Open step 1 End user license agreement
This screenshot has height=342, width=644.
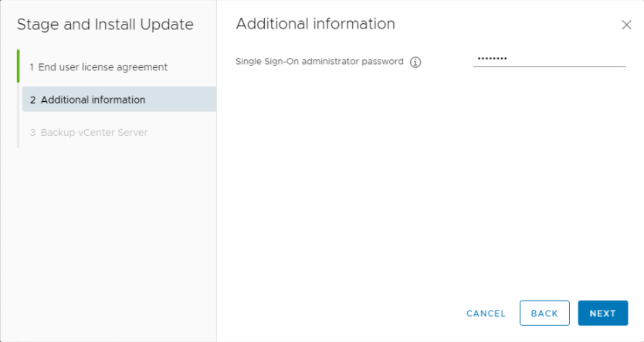(98, 67)
